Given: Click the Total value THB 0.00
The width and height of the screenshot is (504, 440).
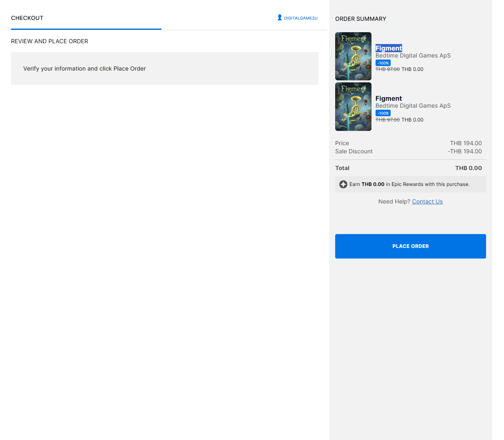Looking at the screenshot, I should pos(469,168).
